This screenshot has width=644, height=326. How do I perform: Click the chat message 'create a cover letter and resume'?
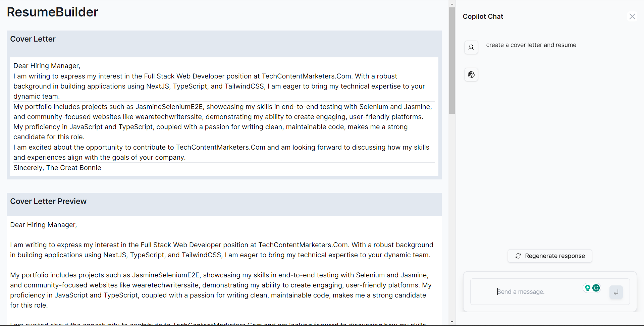(531, 45)
